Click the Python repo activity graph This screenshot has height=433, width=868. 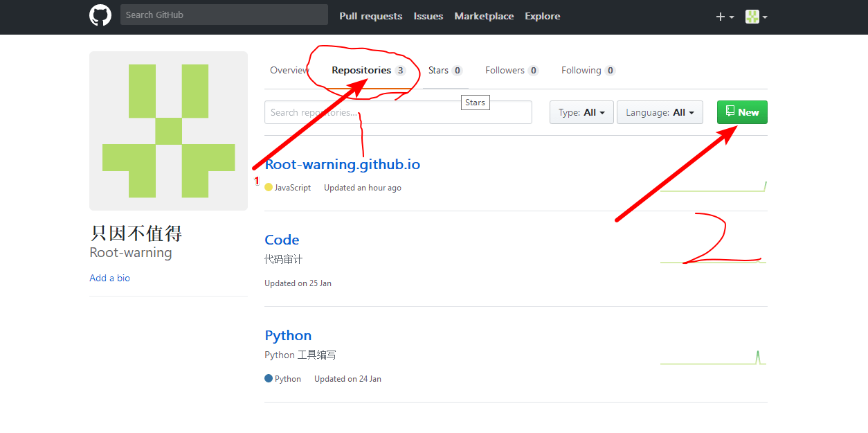click(713, 357)
